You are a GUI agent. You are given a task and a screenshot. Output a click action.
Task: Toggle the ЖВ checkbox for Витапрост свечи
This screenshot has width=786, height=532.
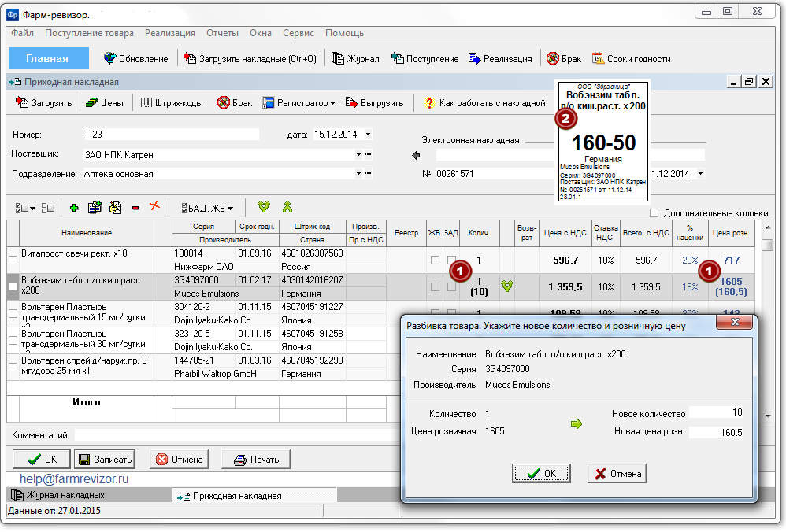pos(435,260)
